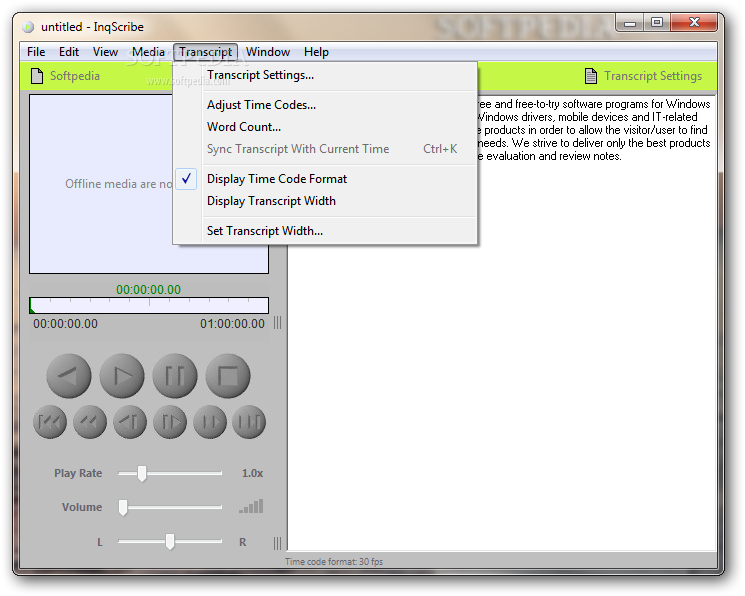Image resolution: width=745 pixels, height=596 pixels.
Task: Open Transcript Settings from the menu
Action: [325, 75]
